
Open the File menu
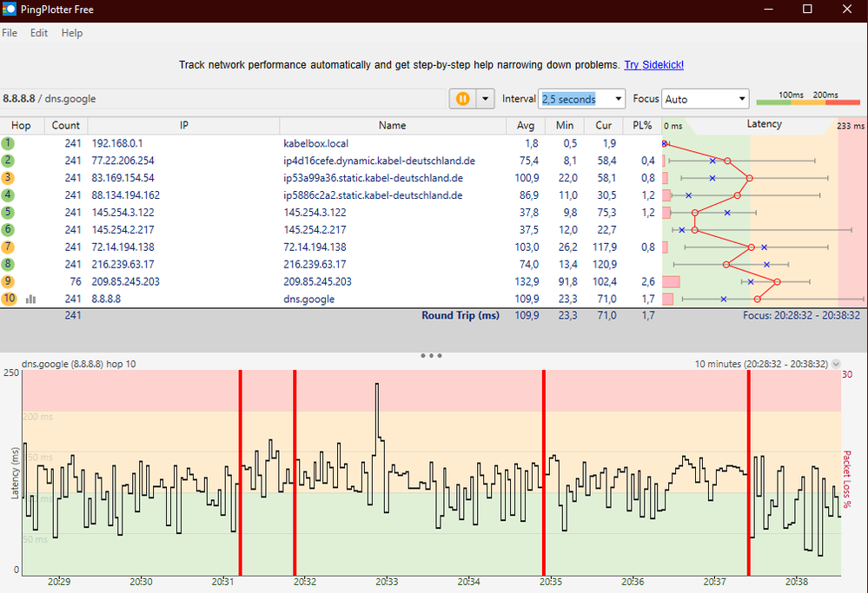pyautogui.click(x=10, y=33)
